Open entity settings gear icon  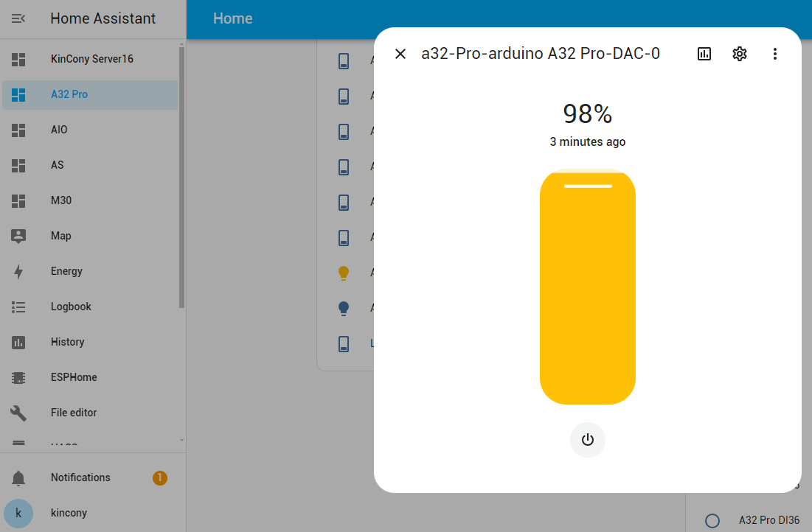tap(740, 54)
